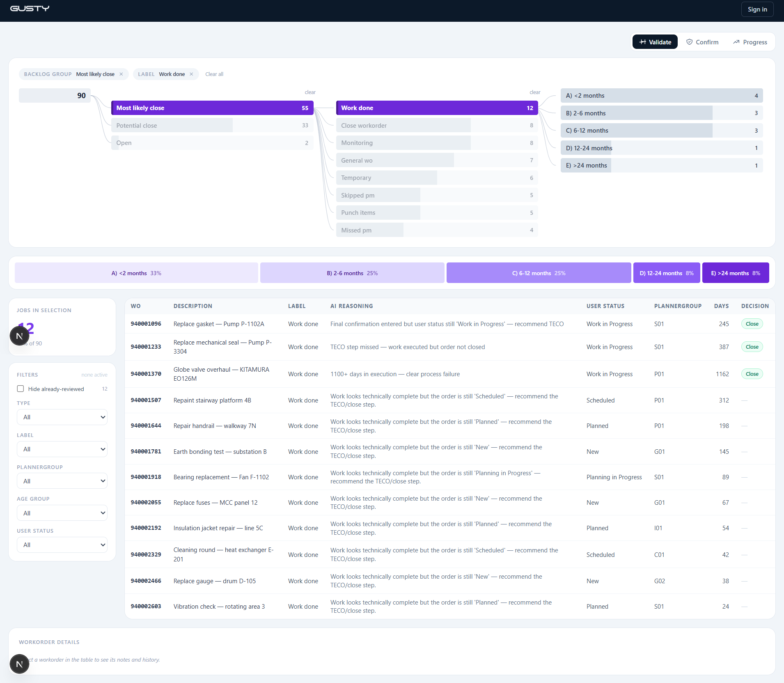Select row Replace fuses — MCC panel 12
The width and height of the screenshot is (784, 683).
(450, 503)
